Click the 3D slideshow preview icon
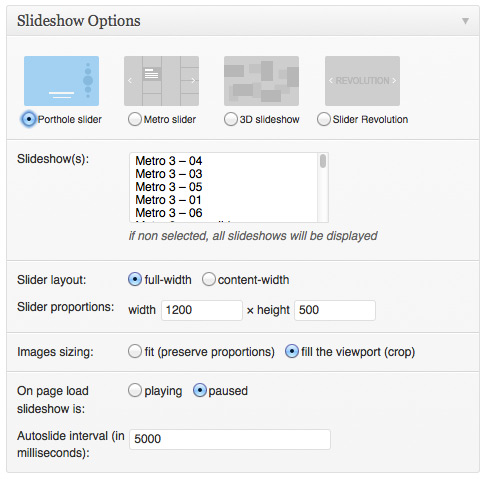486x479 pixels. tap(261, 81)
